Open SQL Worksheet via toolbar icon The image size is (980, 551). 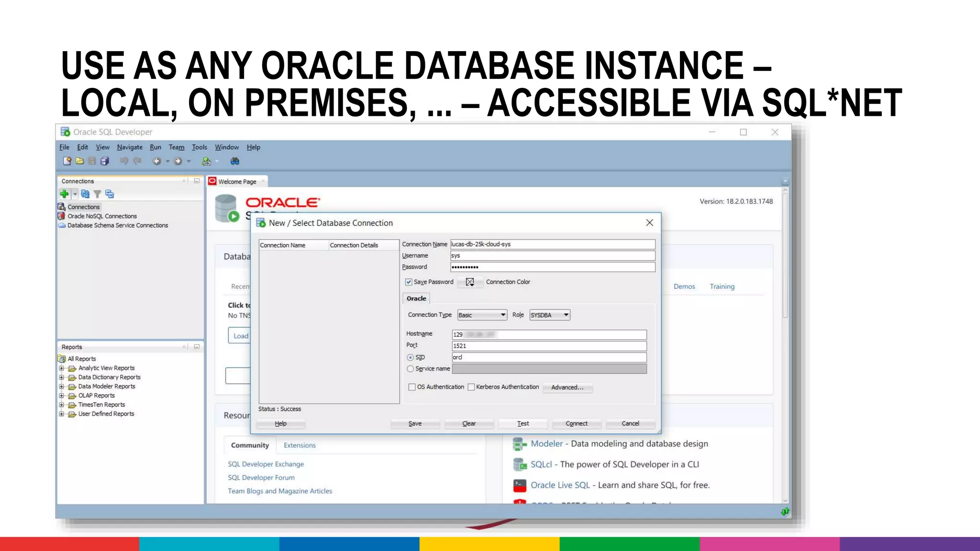(x=206, y=161)
